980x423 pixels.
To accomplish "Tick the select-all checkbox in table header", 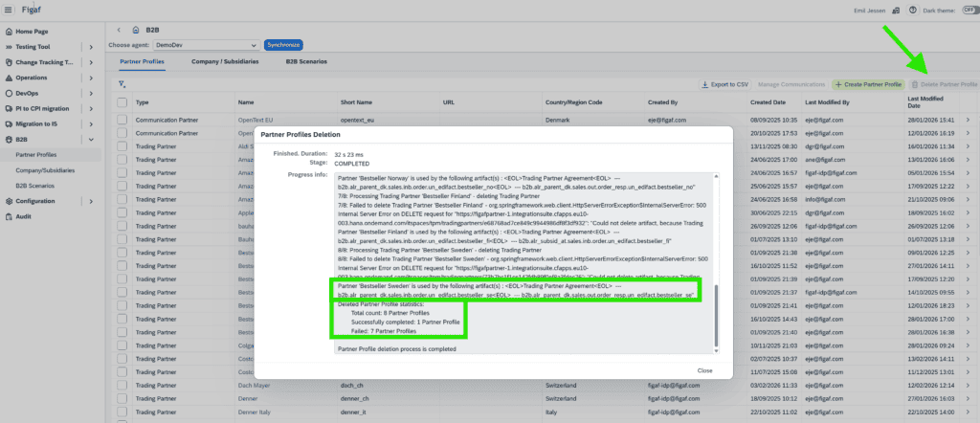I will click(x=122, y=101).
